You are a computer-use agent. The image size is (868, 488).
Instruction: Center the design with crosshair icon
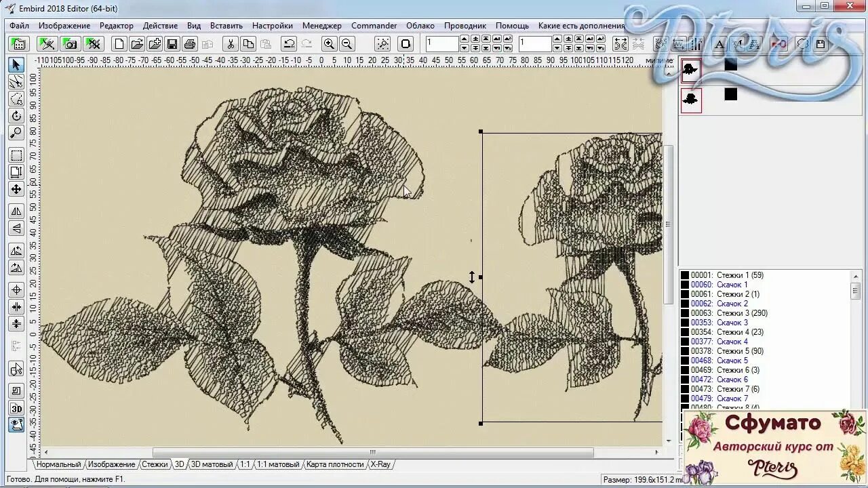16,290
